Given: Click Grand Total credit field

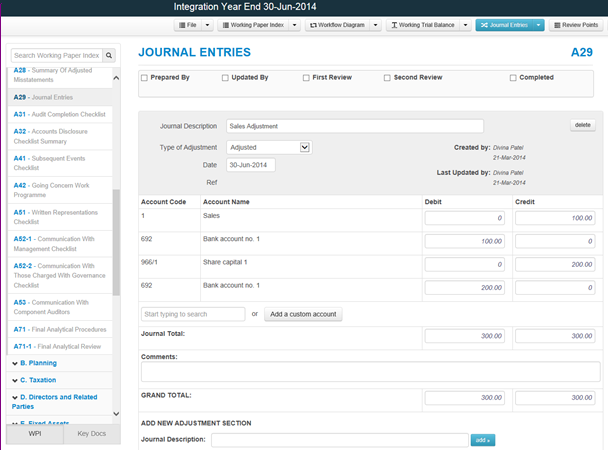Looking at the screenshot, I should click(x=555, y=397).
